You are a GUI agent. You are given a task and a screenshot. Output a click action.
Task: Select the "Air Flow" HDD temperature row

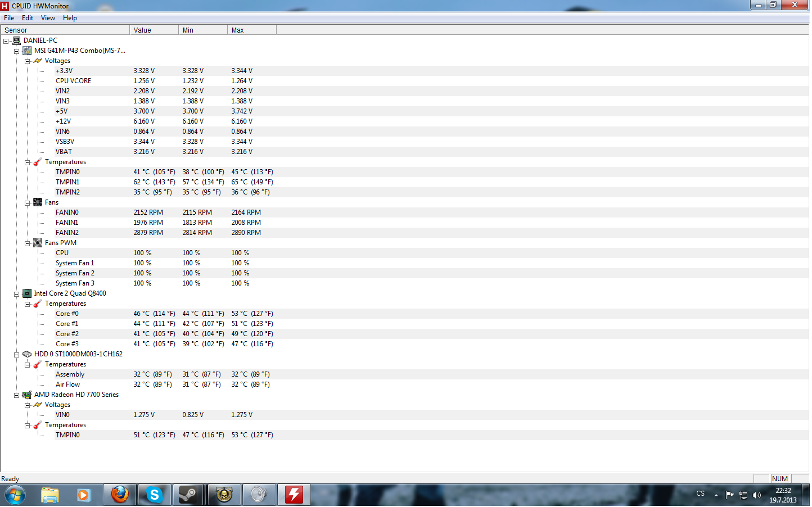point(67,384)
